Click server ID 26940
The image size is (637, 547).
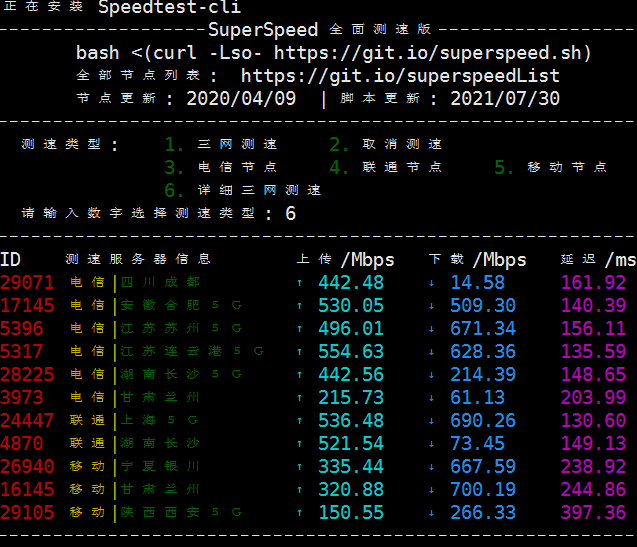27,466
